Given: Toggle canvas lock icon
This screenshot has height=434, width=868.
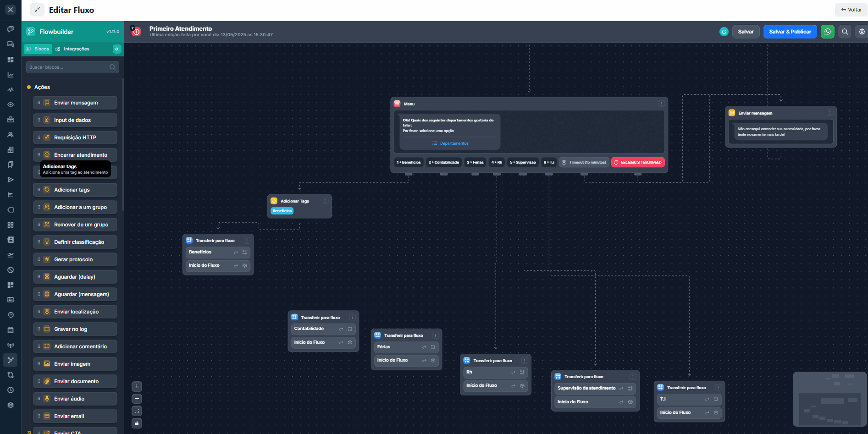Looking at the screenshot, I should (137, 423).
